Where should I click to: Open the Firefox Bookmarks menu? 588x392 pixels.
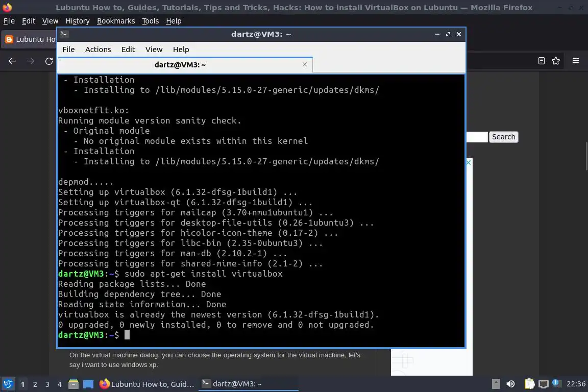coord(116,21)
